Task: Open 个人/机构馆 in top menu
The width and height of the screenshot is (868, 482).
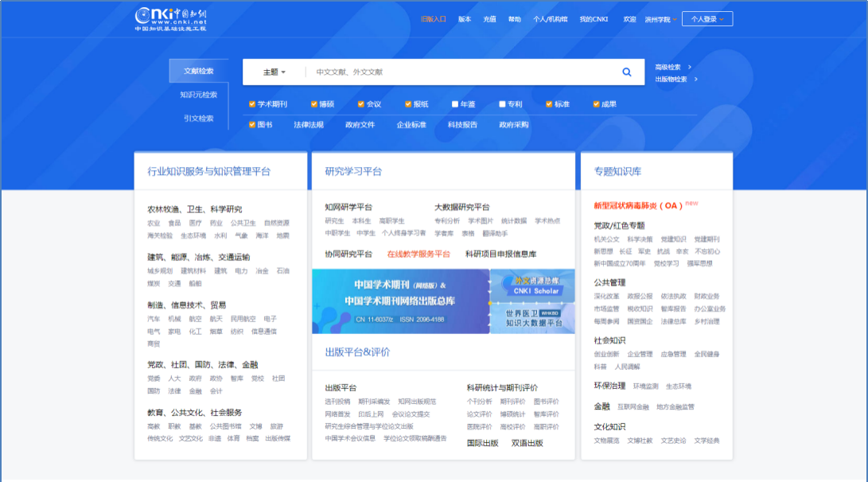Action: (x=551, y=19)
